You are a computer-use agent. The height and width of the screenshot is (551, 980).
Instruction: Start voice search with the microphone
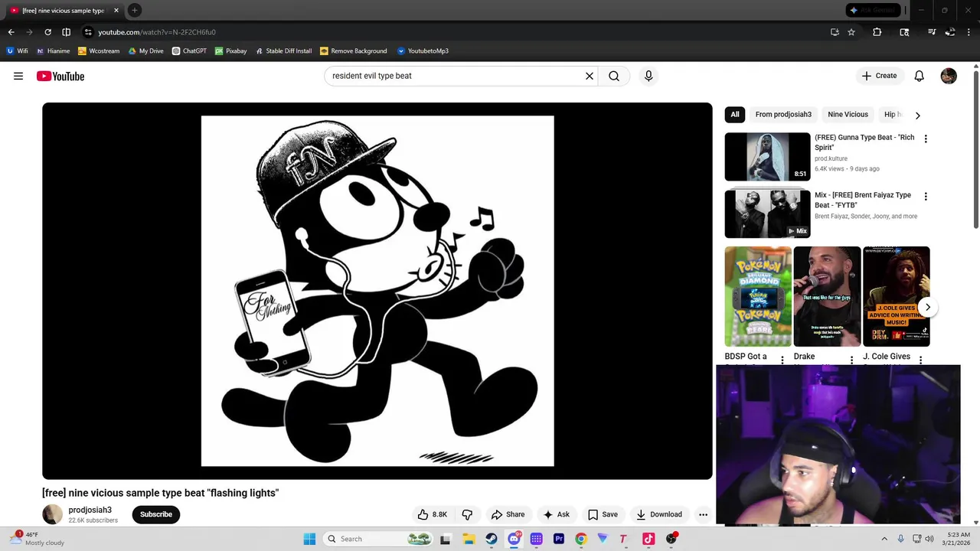(x=648, y=76)
